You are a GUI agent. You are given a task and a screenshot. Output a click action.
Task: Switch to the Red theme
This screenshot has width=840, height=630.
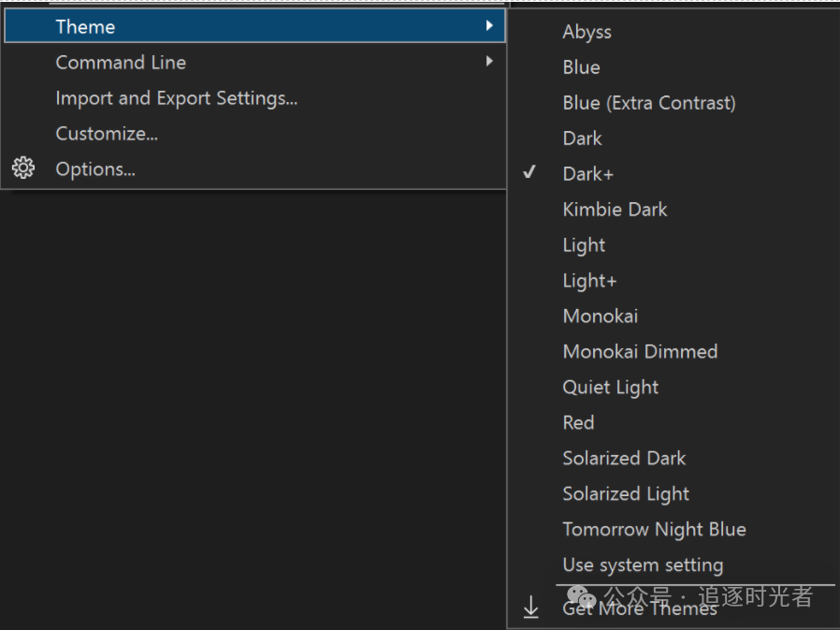[578, 423]
